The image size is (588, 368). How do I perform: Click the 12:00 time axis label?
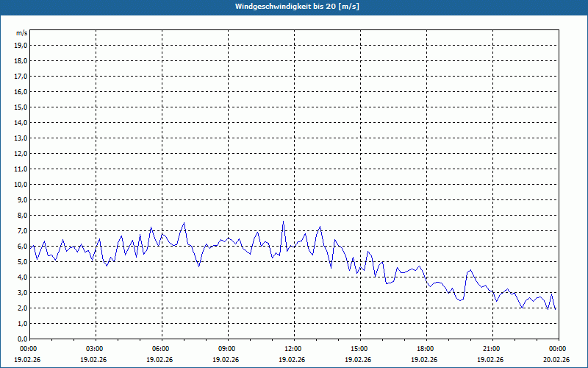point(293,349)
